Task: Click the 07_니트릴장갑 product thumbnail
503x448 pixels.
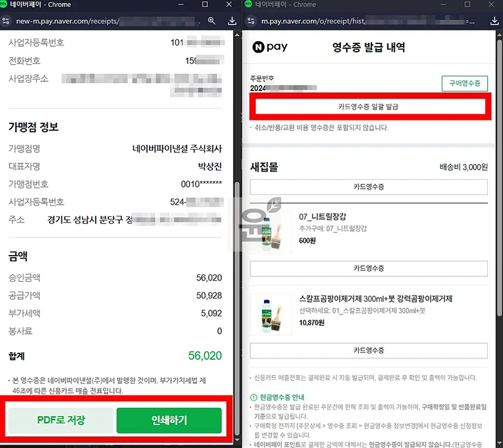Action: [x=271, y=232]
